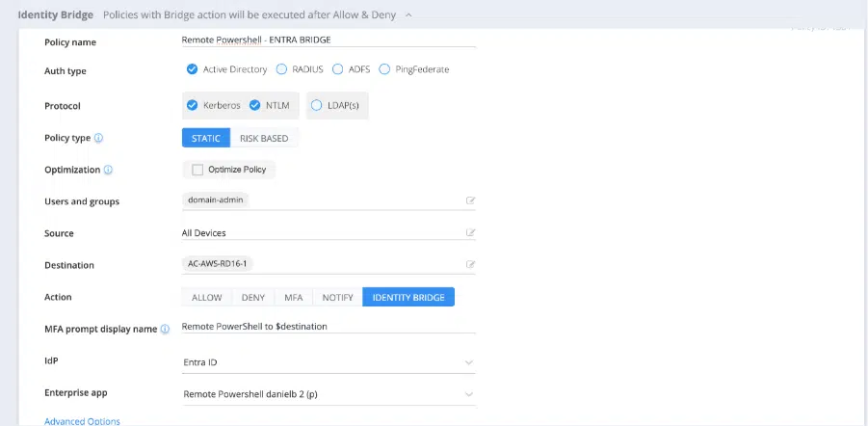This screenshot has height=426, width=868.
Task: Tick the Optimize Policy checkbox
Action: 197,170
